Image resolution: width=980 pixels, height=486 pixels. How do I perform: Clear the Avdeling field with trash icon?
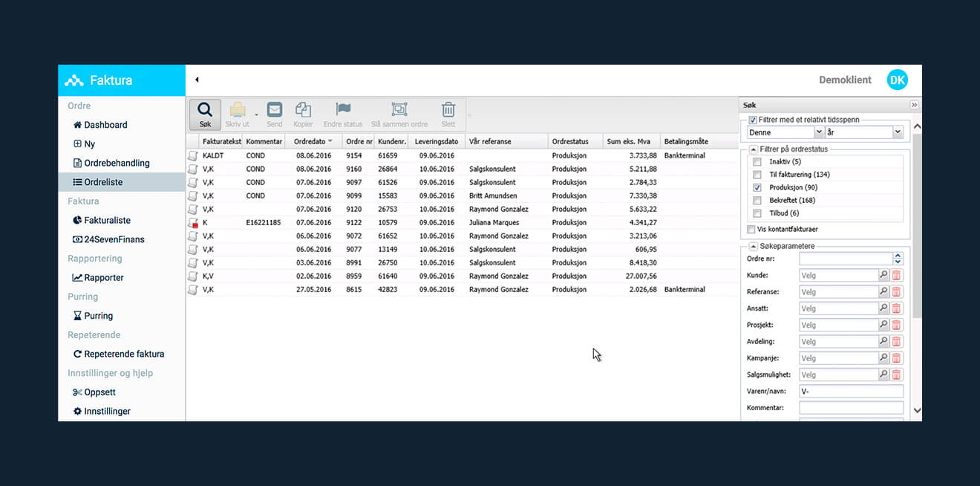(x=896, y=342)
